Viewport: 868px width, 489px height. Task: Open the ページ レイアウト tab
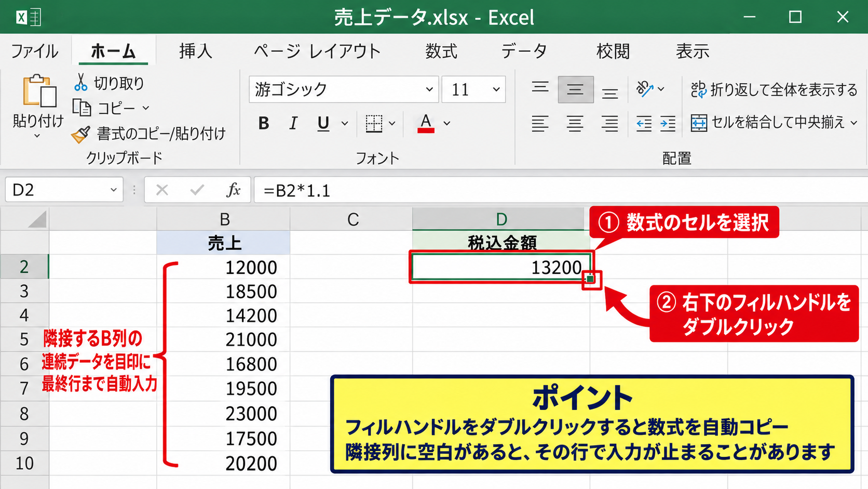pos(317,51)
